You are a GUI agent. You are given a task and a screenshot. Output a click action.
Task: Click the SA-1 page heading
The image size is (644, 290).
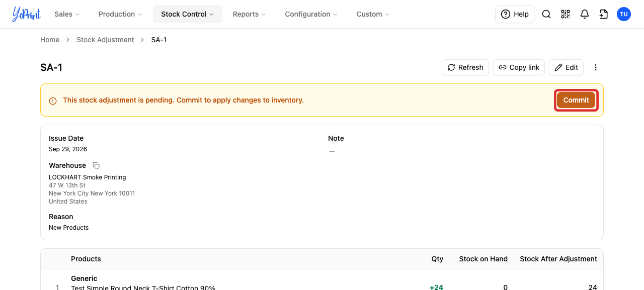(51, 67)
